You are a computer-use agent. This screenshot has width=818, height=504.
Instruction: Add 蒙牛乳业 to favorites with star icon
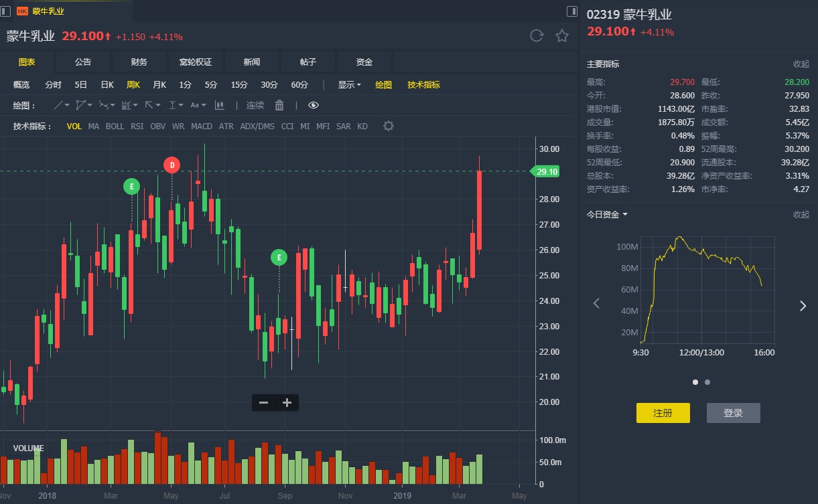click(x=562, y=36)
